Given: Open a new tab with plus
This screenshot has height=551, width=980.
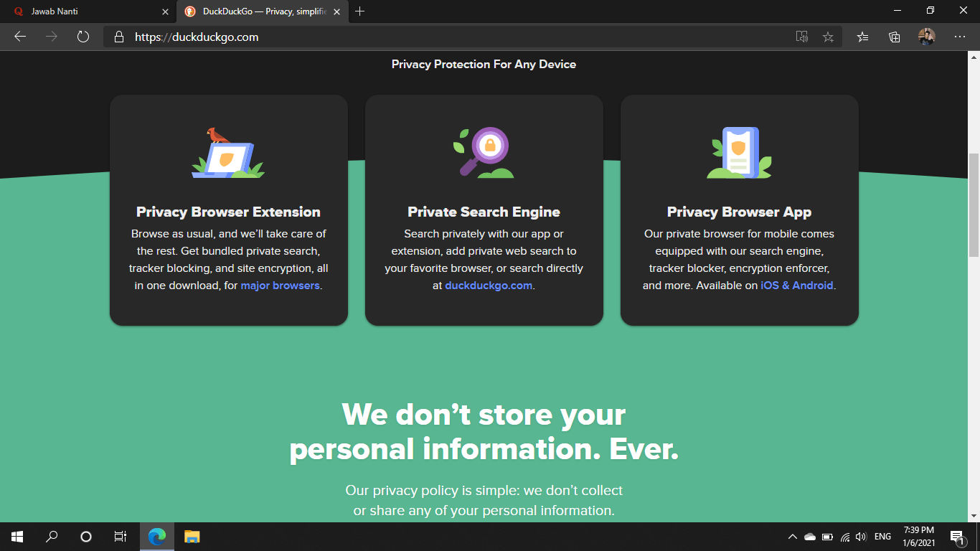Looking at the screenshot, I should (x=360, y=11).
